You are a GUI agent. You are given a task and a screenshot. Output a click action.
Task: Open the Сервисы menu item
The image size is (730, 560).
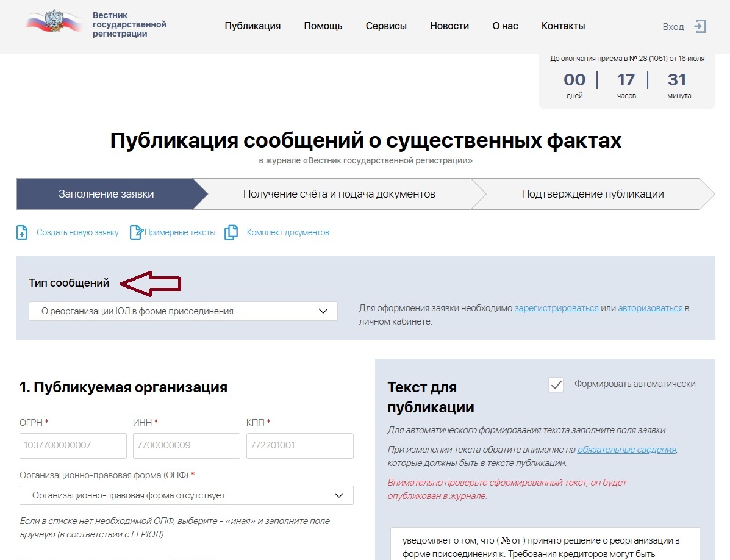[386, 26]
